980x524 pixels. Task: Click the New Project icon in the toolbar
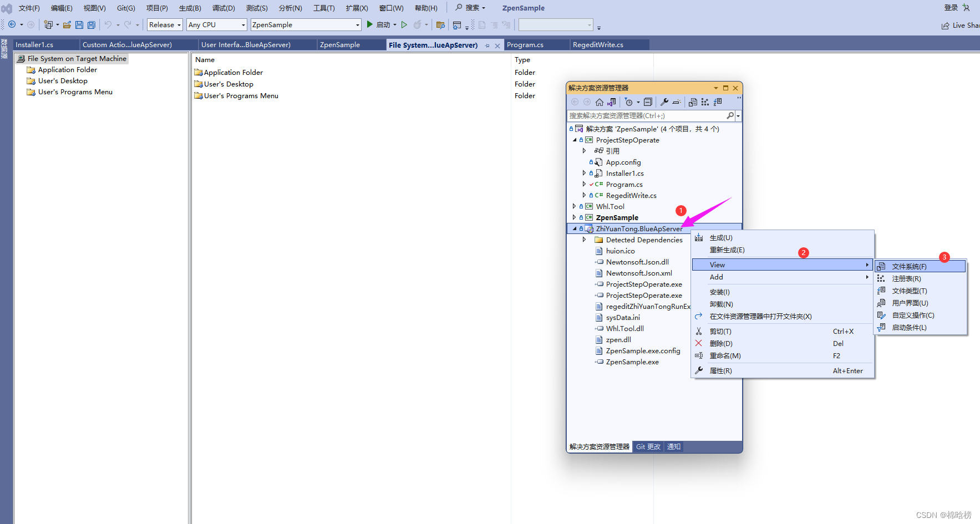click(x=48, y=24)
